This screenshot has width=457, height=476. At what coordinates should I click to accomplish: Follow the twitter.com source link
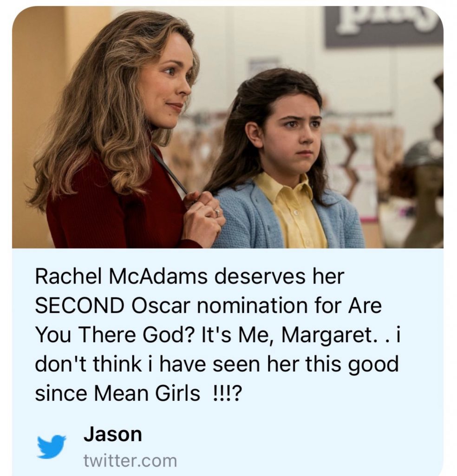(x=130, y=461)
